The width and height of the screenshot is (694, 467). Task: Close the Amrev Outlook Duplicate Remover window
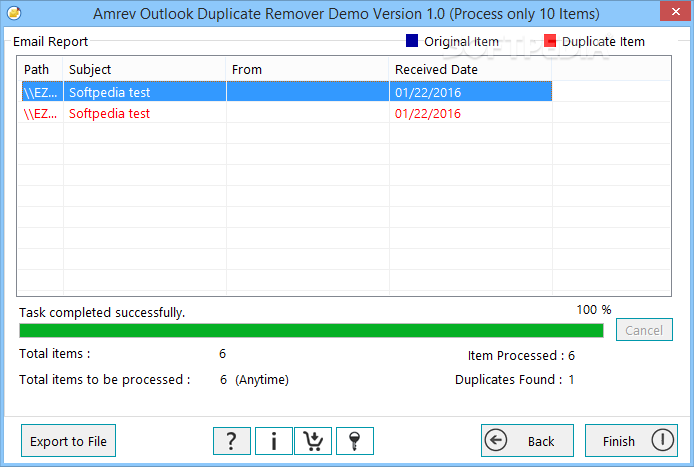(x=675, y=12)
